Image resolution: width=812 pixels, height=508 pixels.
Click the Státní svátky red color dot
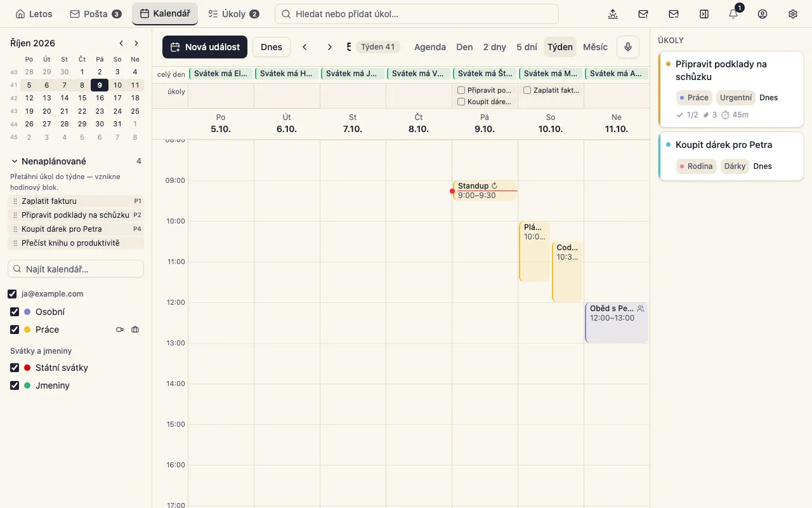pyautogui.click(x=27, y=368)
